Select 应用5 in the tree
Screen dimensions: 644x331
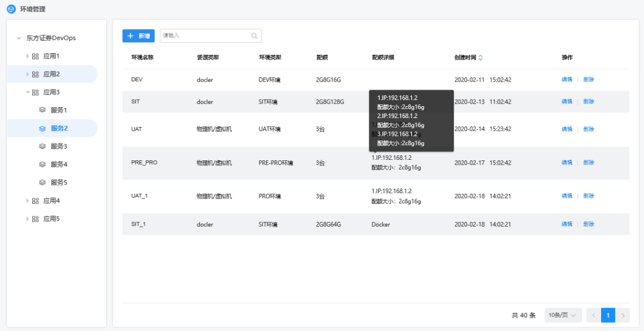(51, 219)
